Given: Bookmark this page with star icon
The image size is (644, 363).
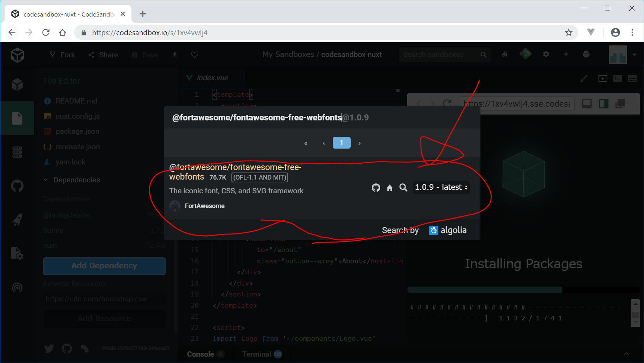Looking at the screenshot, I should [x=568, y=33].
